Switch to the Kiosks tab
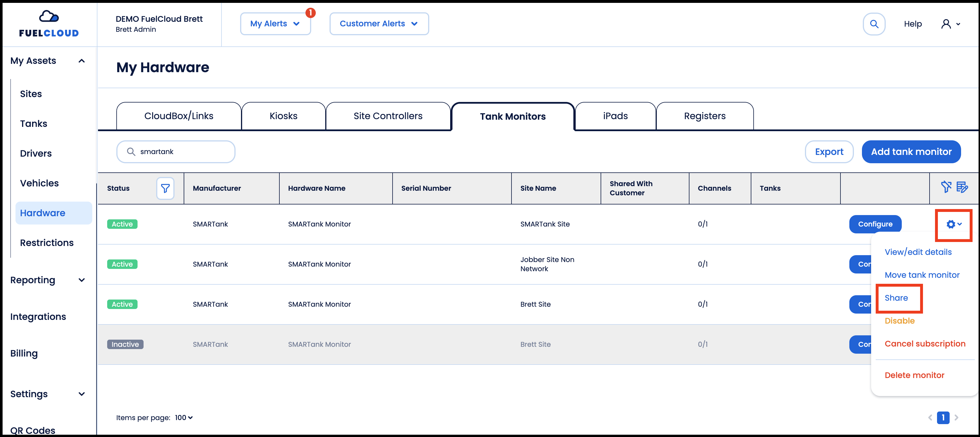 pos(283,116)
